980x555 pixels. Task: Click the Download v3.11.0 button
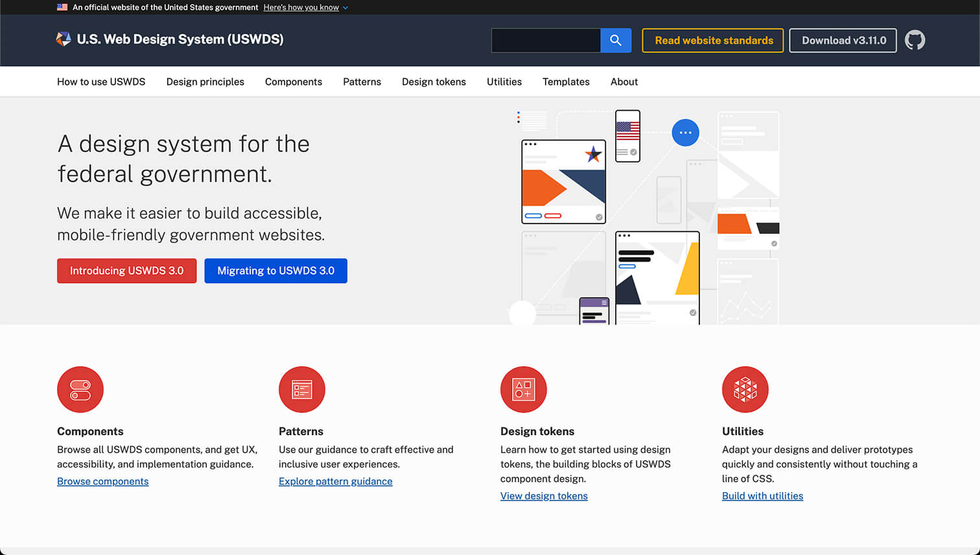843,40
